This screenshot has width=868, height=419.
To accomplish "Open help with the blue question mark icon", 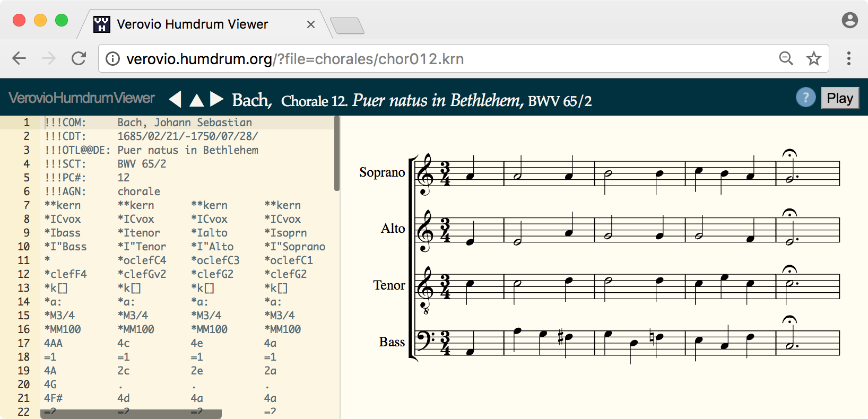I will point(805,98).
